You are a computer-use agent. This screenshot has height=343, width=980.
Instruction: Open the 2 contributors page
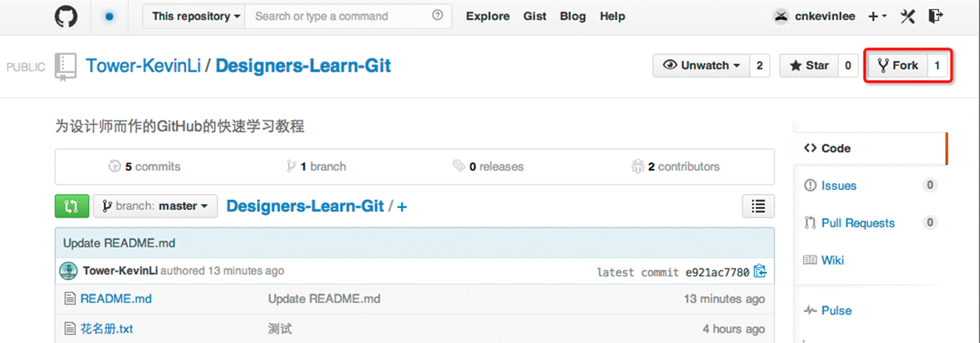point(676,166)
